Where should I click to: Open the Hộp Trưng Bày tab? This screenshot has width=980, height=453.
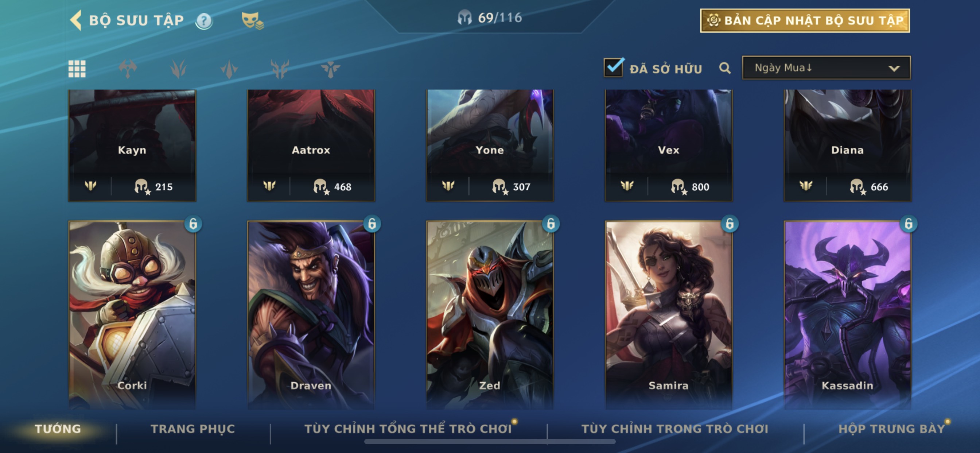tap(892, 429)
